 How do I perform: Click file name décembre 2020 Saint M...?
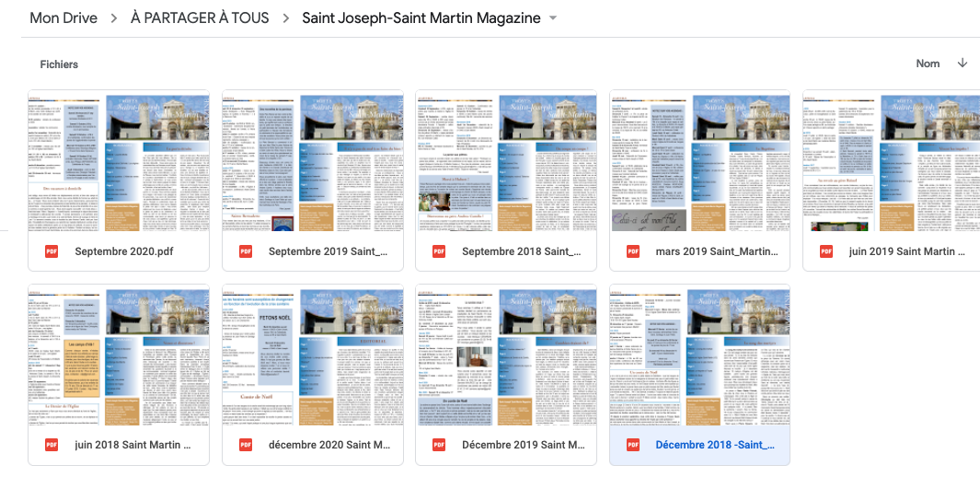click(x=329, y=445)
